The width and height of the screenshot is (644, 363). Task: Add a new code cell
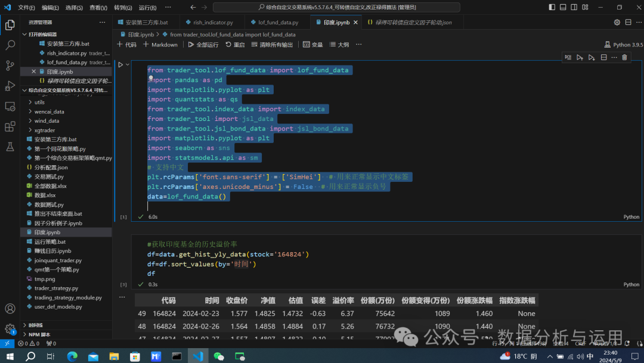[x=126, y=44]
